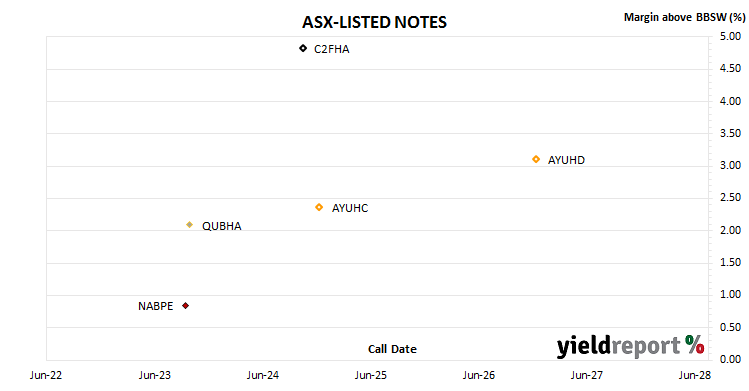Click the AYUHC orange diamond data point

[319, 207]
